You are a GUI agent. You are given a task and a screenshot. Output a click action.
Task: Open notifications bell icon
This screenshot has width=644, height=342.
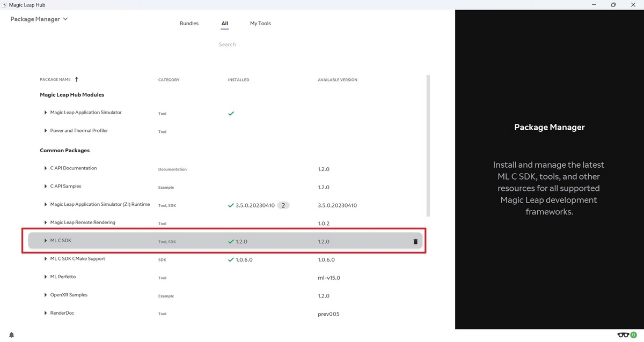coord(11,335)
